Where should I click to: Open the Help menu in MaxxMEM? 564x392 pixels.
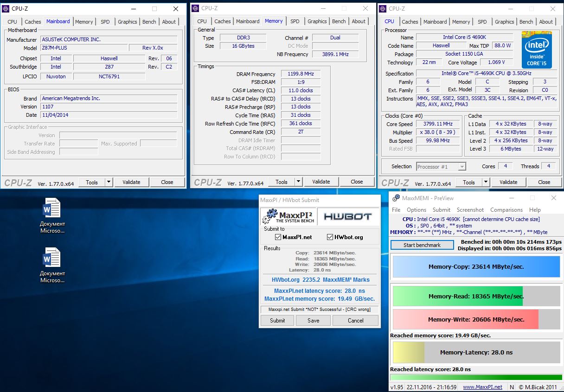click(x=535, y=210)
